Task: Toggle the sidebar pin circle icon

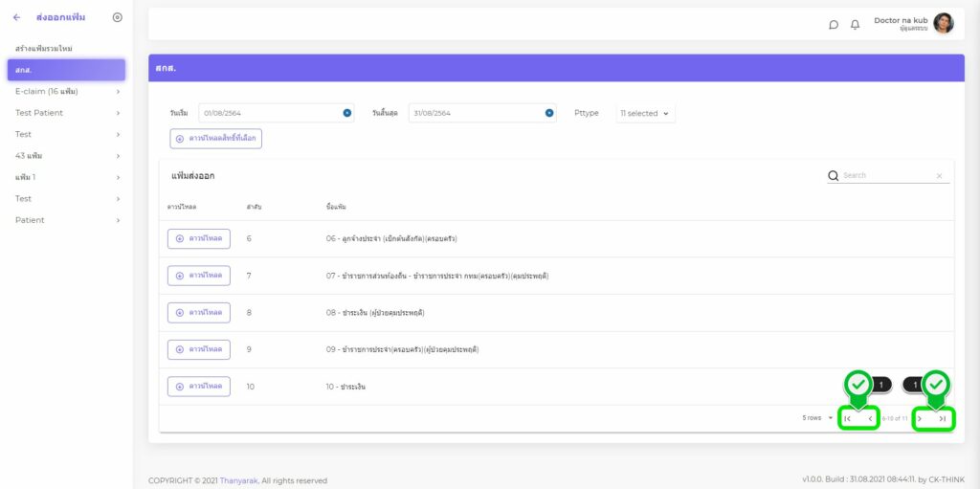Action: point(117,17)
